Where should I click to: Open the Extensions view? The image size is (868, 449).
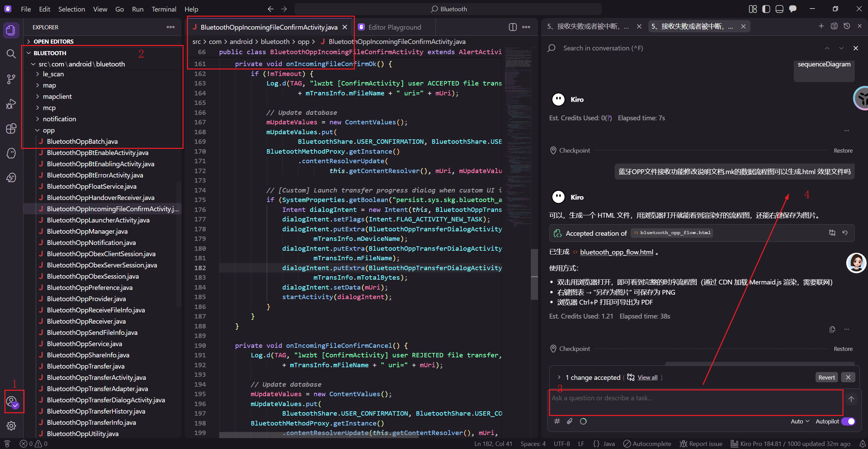[x=11, y=128]
